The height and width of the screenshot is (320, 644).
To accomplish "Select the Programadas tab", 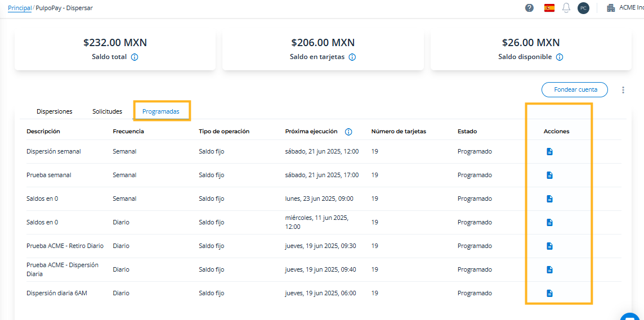I will [x=161, y=111].
